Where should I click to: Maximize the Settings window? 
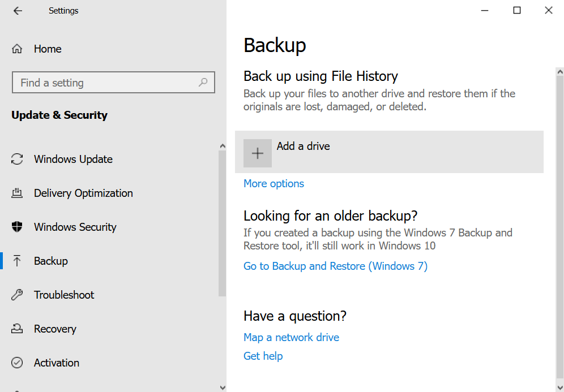coord(516,11)
